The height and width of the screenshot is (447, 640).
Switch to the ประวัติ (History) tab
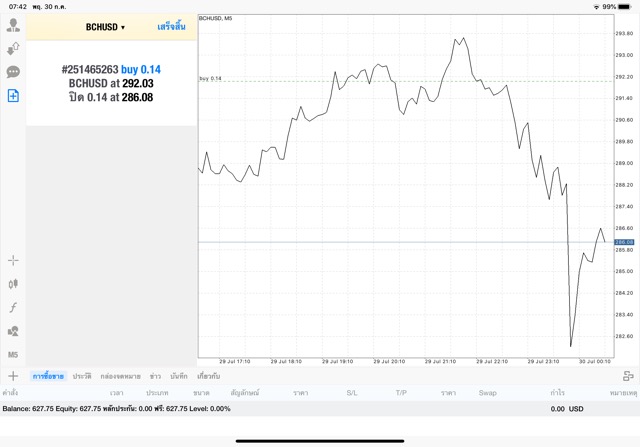coord(82,376)
